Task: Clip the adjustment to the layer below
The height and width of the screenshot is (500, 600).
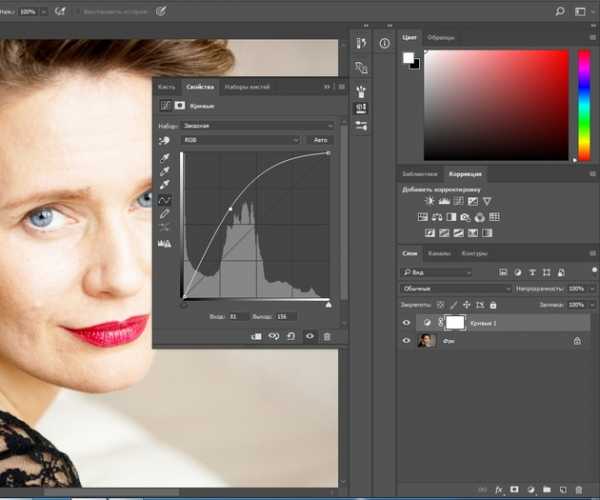Action: pos(256,337)
